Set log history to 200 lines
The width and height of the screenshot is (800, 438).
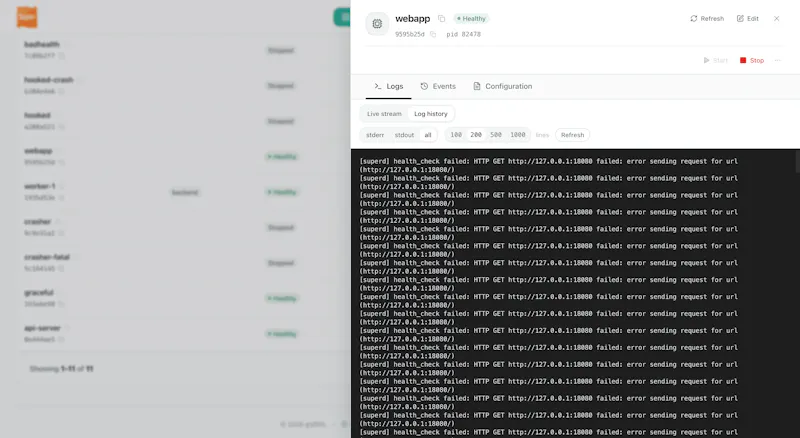coord(476,135)
